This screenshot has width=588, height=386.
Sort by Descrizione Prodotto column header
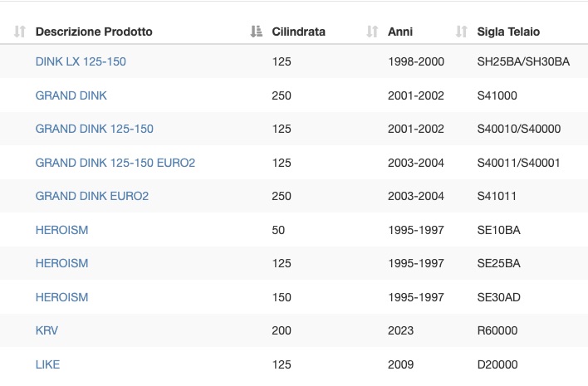(x=94, y=32)
